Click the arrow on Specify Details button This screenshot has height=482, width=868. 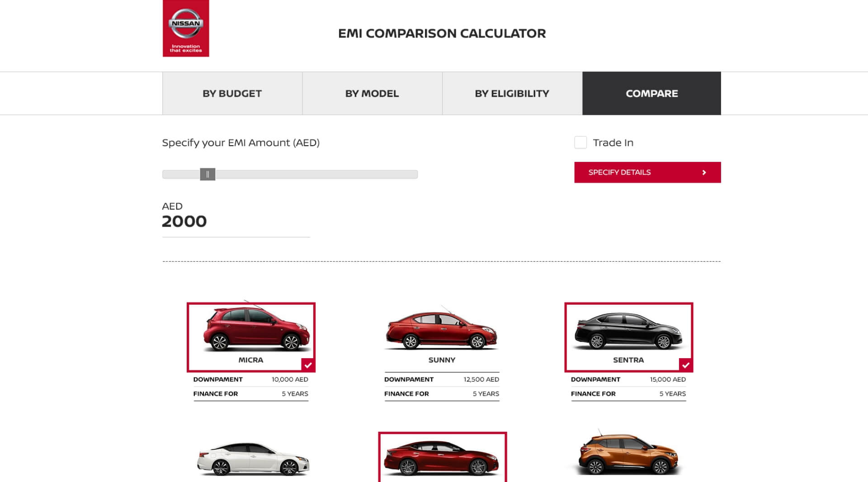pos(704,172)
